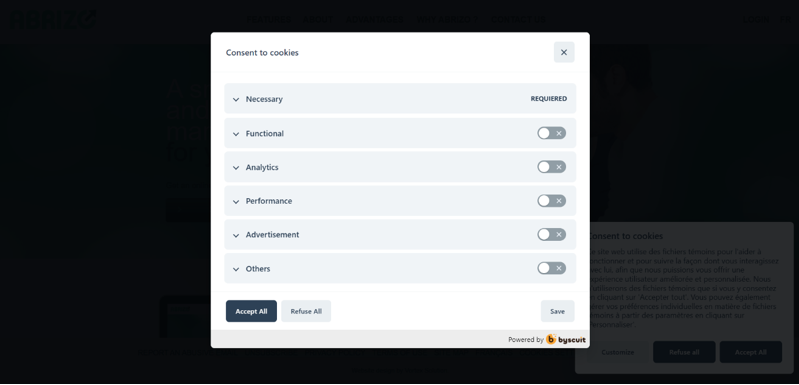This screenshot has width=799, height=385.
Task: Save cookie preferences
Action: 557,311
